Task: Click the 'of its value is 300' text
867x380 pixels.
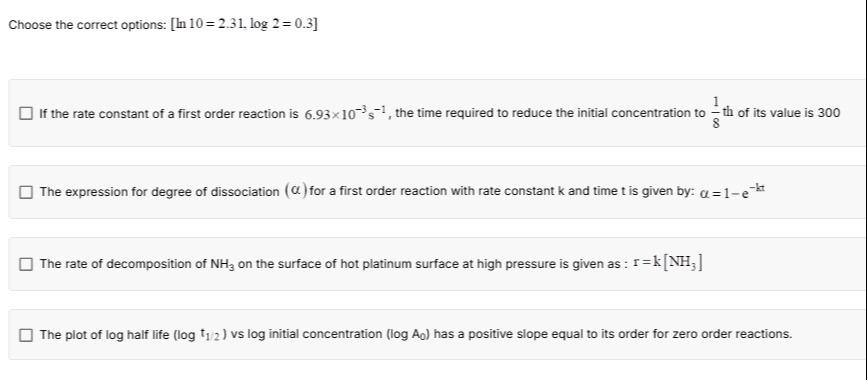Action: (x=789, y=113)
